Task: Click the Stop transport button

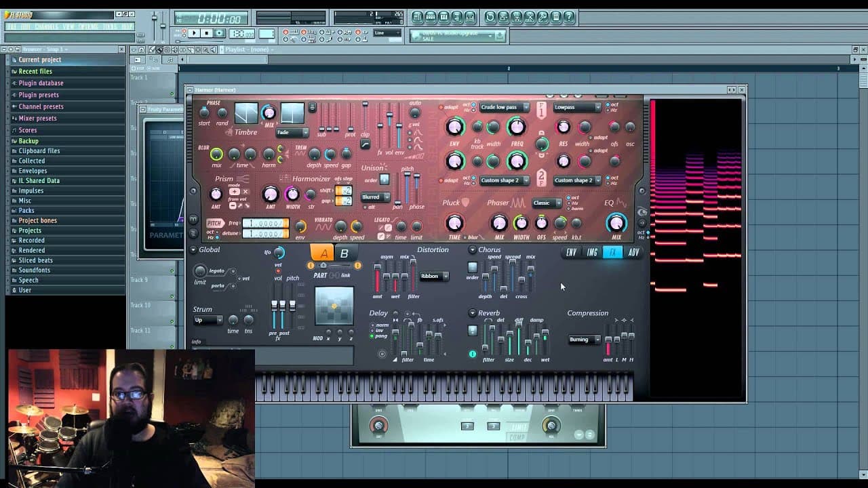Action: (x=207, y=33)
